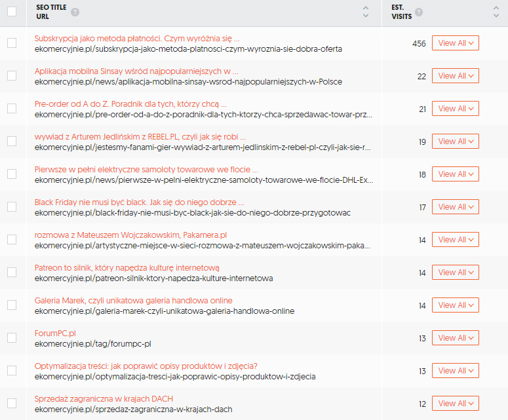Open the Pre-order od A do Z title
508x420 pixels.
click(x=130, y=104)
